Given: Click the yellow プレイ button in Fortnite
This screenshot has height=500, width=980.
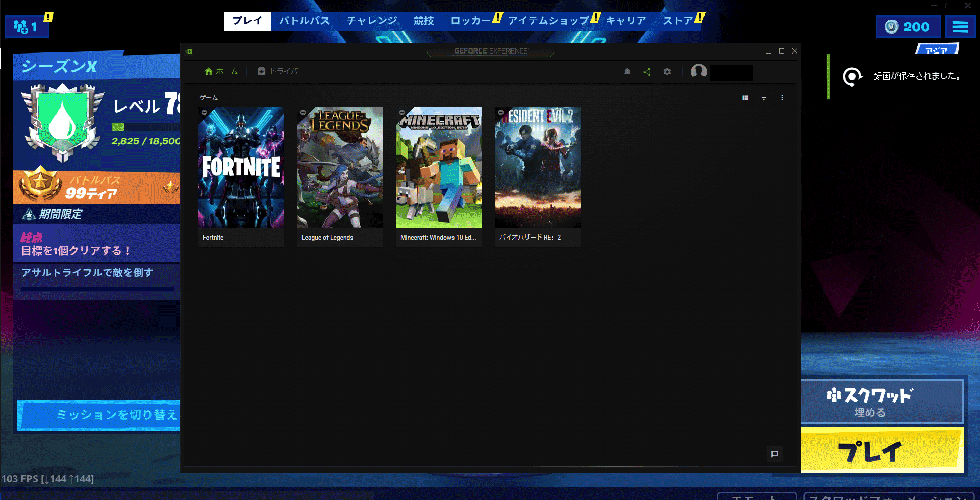Looking at the screenshot, I should [x=882, y=451].
